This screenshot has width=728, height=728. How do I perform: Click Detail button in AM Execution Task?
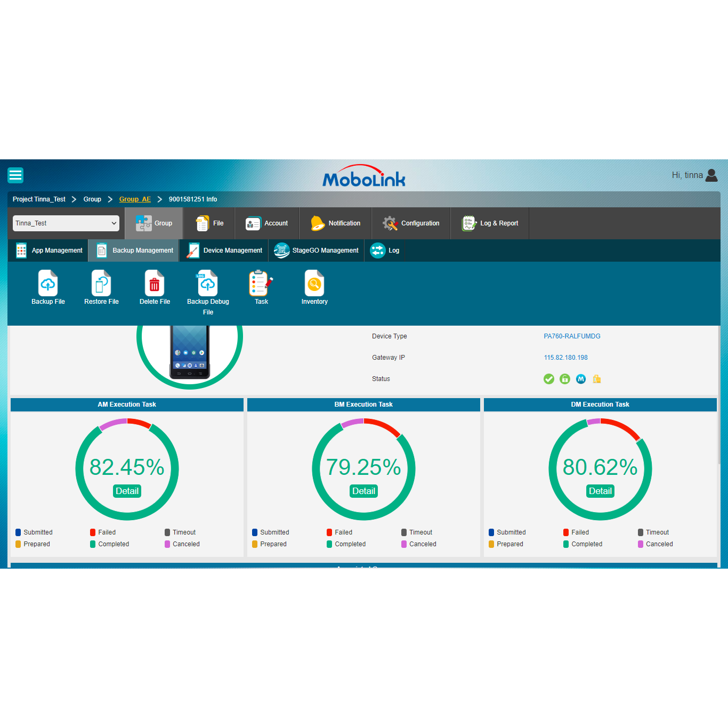(127, 491)
